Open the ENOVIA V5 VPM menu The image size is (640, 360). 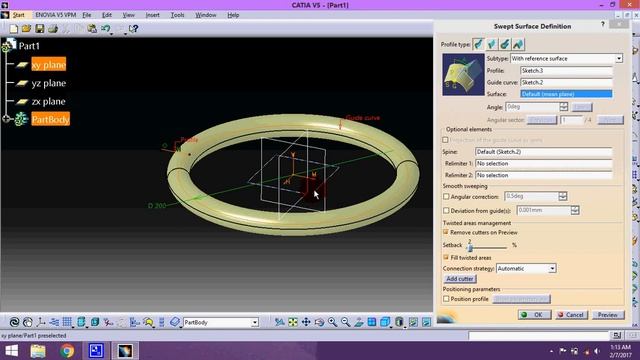[x=56, y=15]
